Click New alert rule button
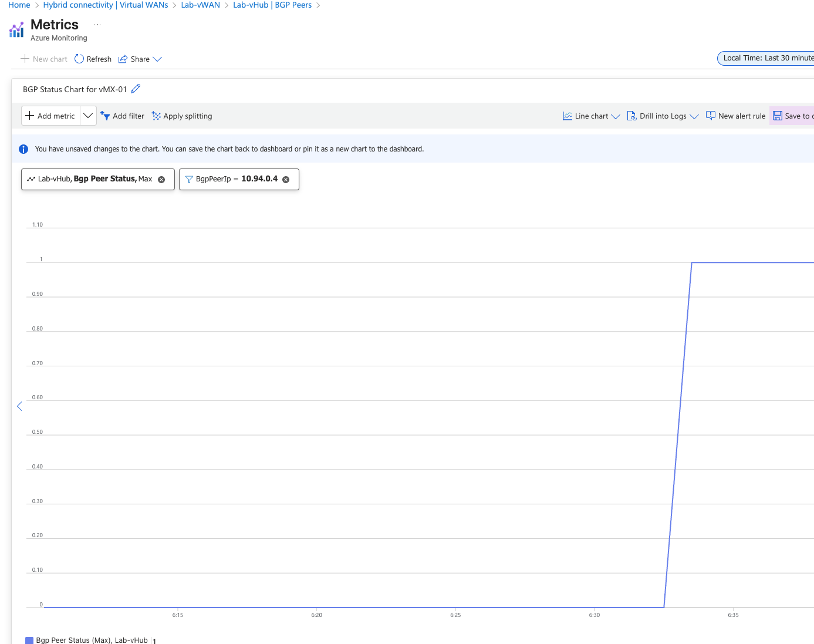This screenshot has height=644, width=814. (x=735, y=116)
